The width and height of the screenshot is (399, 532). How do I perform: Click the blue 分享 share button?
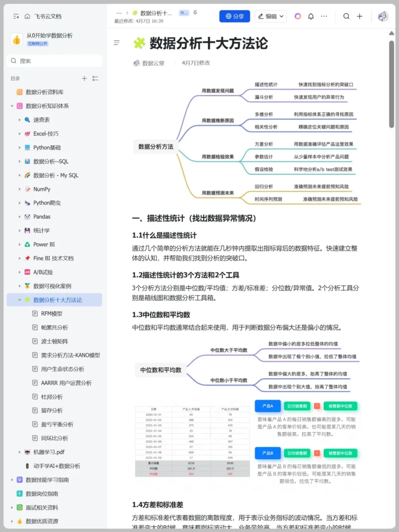point(235,16)
